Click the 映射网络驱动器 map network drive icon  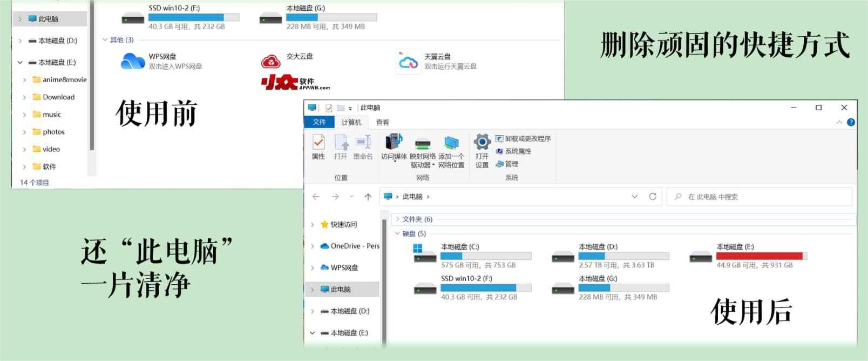(423, 151)
